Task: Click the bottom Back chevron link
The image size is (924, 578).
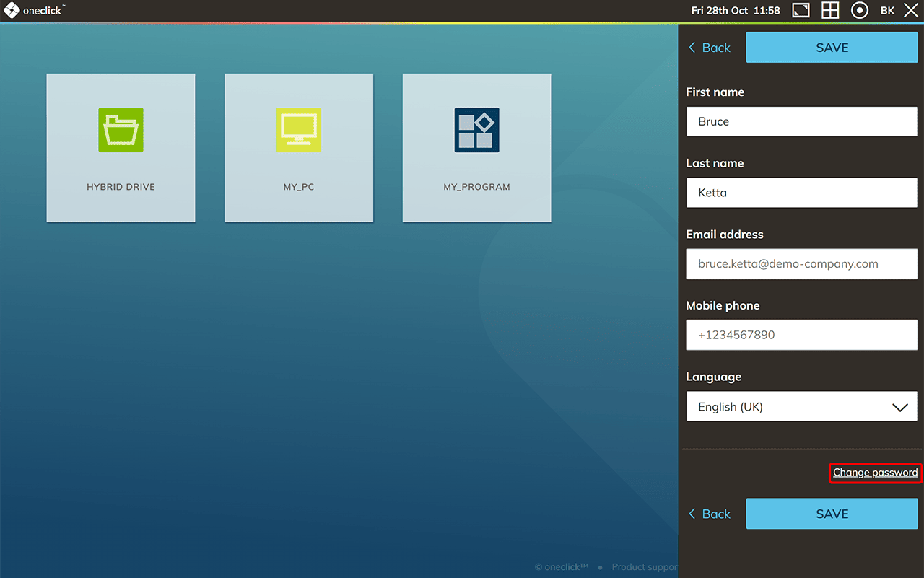Action: (709, 514)
